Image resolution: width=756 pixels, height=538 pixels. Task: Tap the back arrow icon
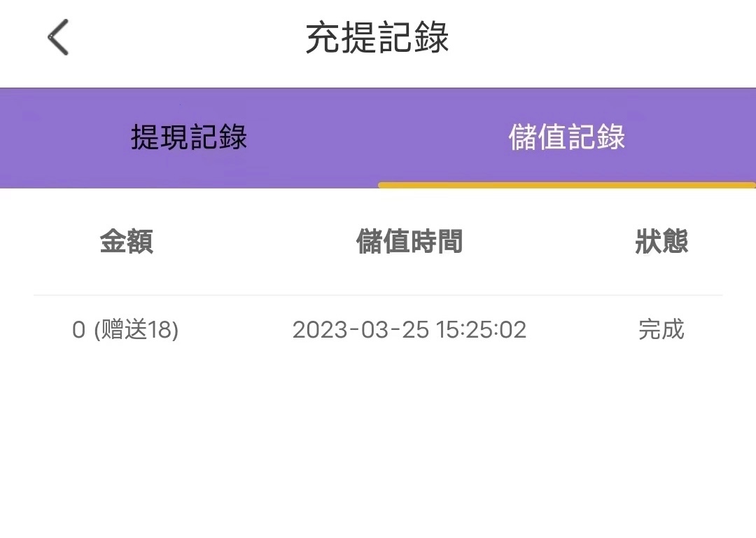(58, 37)
